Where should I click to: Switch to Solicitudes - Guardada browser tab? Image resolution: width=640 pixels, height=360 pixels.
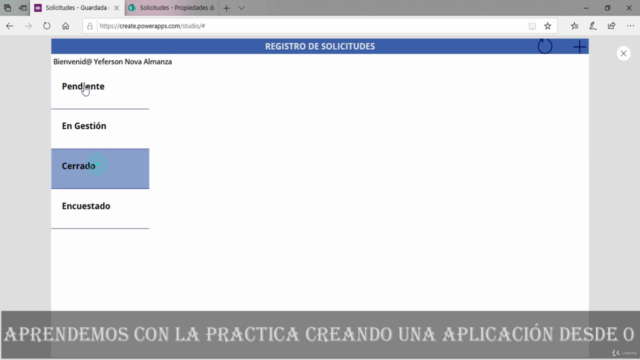[x=77, y=8]
